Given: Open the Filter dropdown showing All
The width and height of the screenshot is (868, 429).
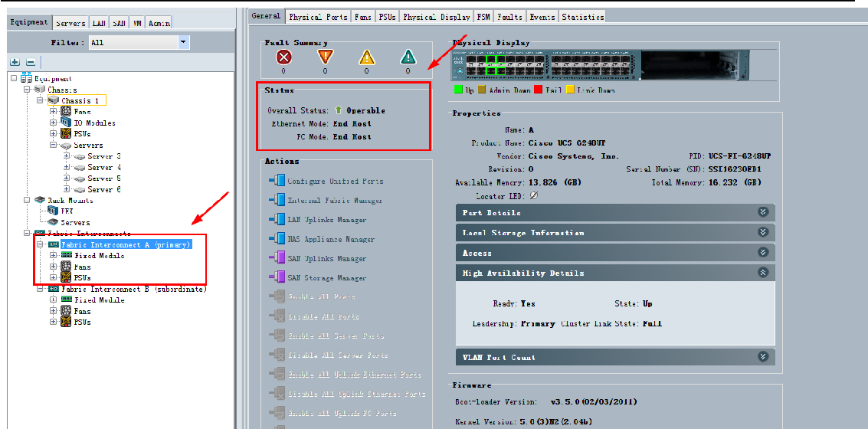Looking at the screenshot, I should (x=185, y=42).
